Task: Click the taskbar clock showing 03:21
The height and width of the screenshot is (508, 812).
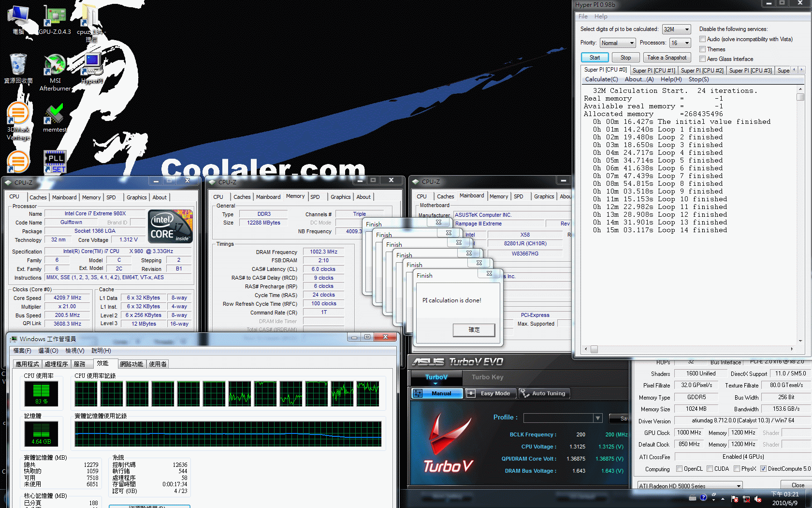Action: [785, 498]
